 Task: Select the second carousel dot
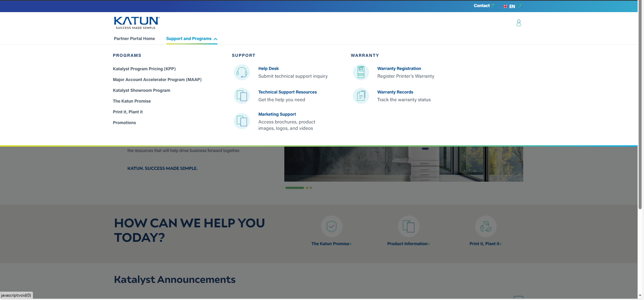[307, 188]
